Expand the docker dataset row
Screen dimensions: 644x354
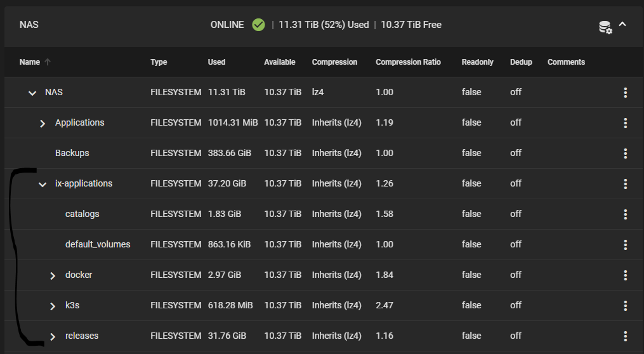click(x=53, y=275)
